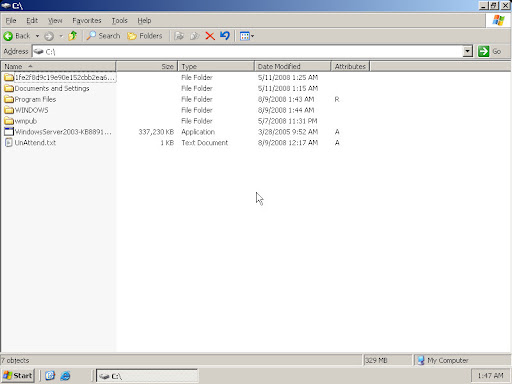
Task: Click the Back arrow icon
Action: (x=8, y=36)
